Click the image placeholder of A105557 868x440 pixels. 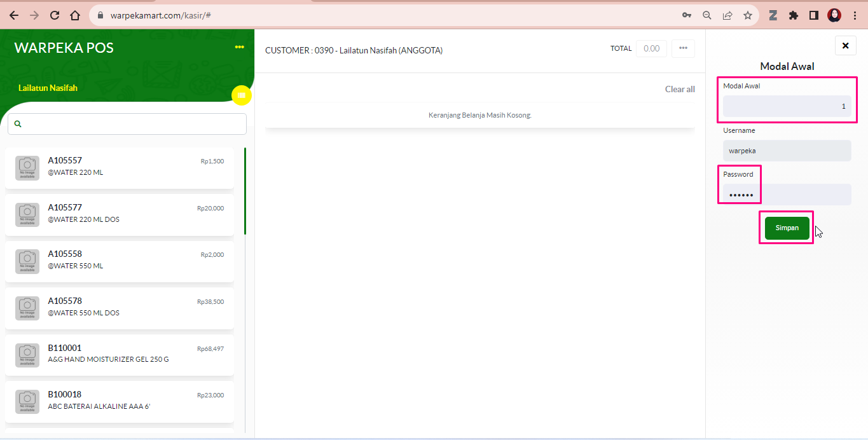pyautogui.click(x=27, y=168)
